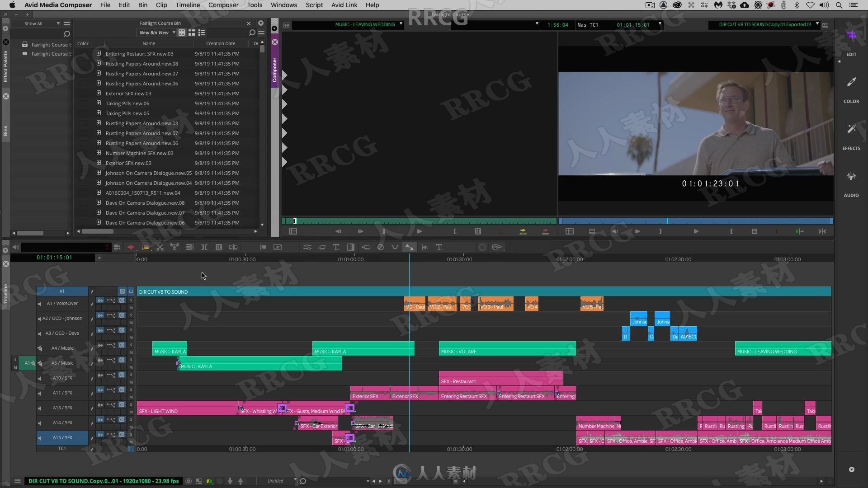The image size is (868, 488).
Task: Switch bin to script view icon
Action: (x=202, y=33)
